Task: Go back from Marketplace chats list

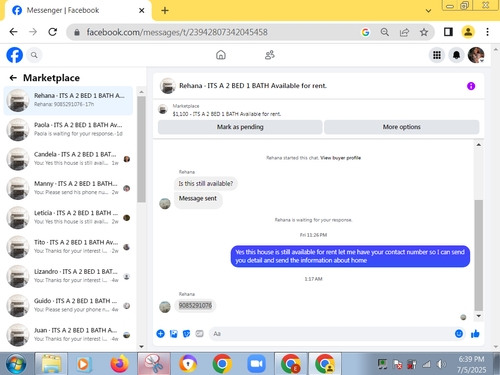Action: (x=13, y=78)
